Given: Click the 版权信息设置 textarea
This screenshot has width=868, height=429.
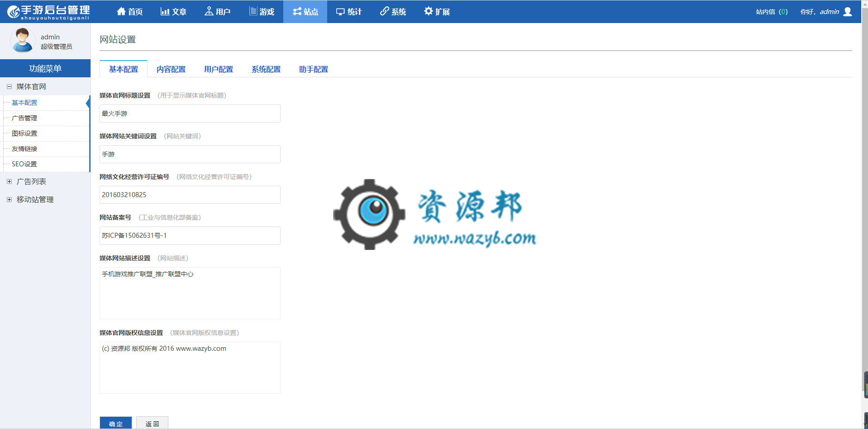Looking at the screenshot, I should (190, 368).
